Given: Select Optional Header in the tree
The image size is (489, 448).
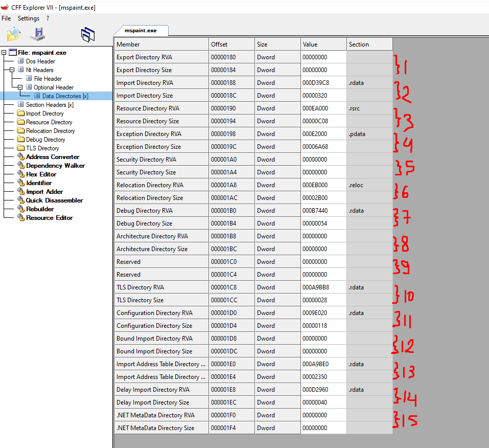Looking at the screenshot, I should (54, 87).
